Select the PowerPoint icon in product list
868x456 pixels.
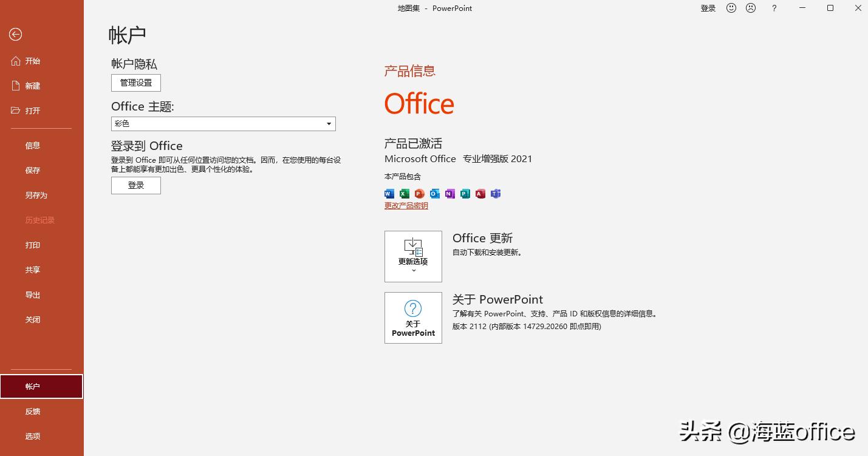coord(419,194)
